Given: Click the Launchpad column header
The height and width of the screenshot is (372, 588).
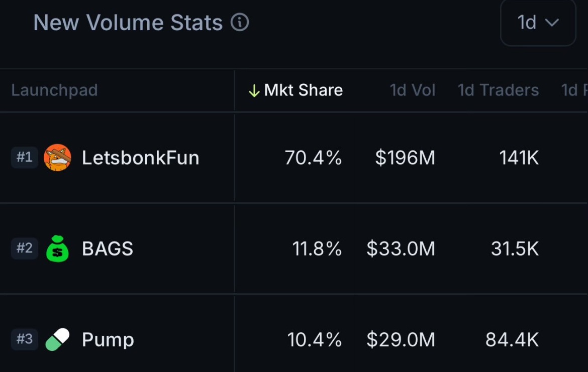Looking at the screenshot, I should pyautogui.click(x=54, y=90).
